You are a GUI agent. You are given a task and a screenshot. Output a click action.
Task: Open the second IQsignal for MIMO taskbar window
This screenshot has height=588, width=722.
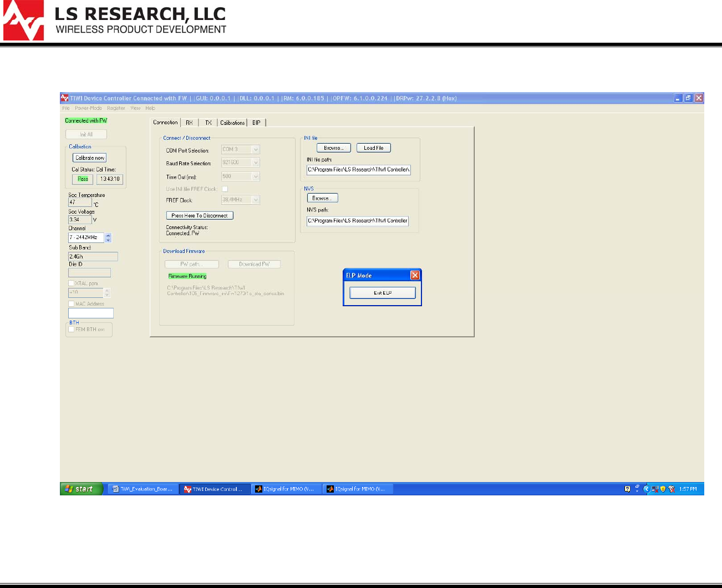click(357, 489)
